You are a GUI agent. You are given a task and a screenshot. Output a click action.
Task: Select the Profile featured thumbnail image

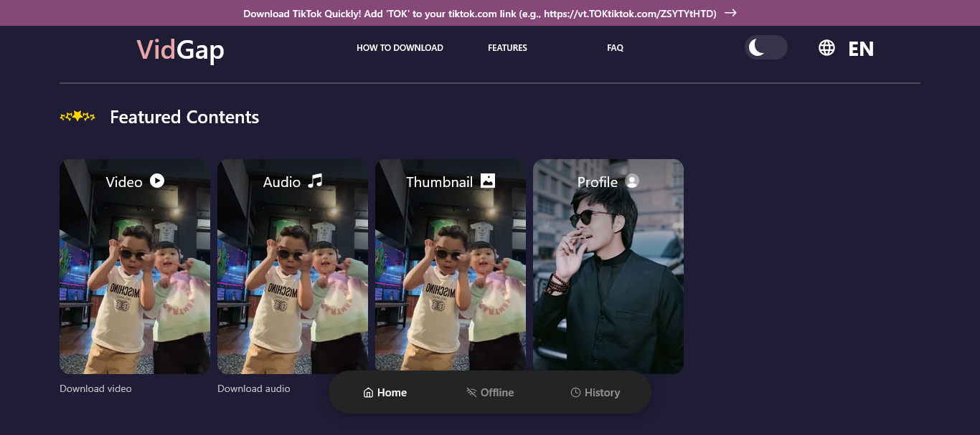608,279
